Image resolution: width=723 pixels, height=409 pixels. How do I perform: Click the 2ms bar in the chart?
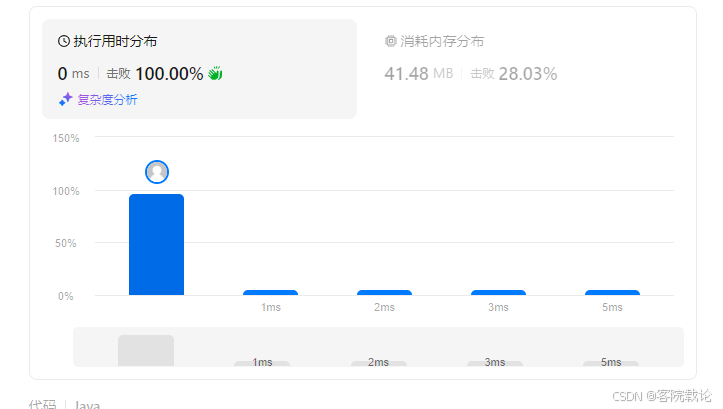384,292
